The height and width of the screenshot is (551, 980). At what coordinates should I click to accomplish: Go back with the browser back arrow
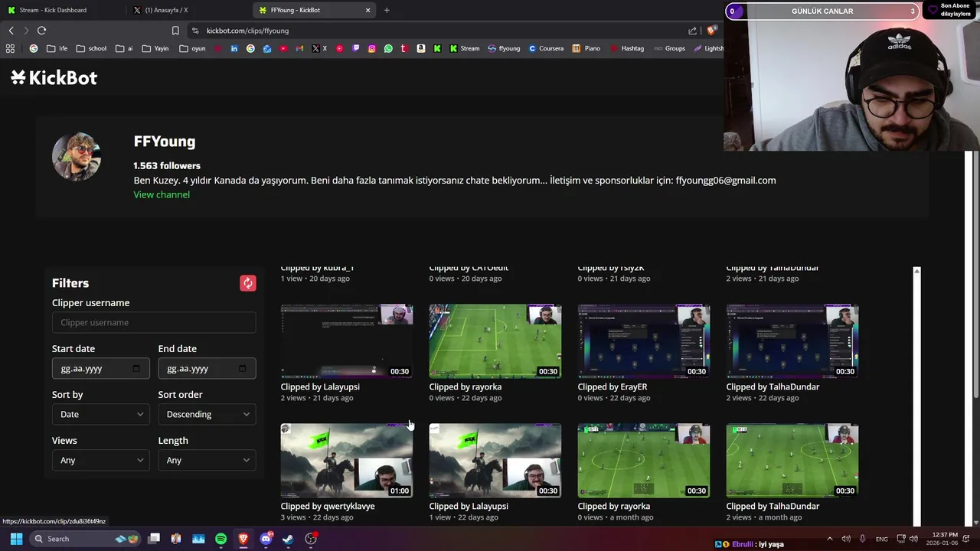pos(11,31)
